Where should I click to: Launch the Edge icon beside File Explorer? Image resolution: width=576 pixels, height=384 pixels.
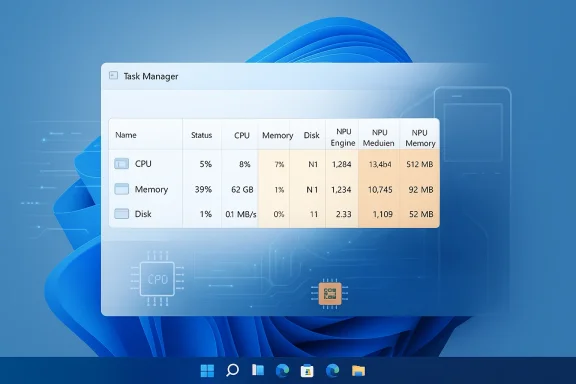coord(332,370)
